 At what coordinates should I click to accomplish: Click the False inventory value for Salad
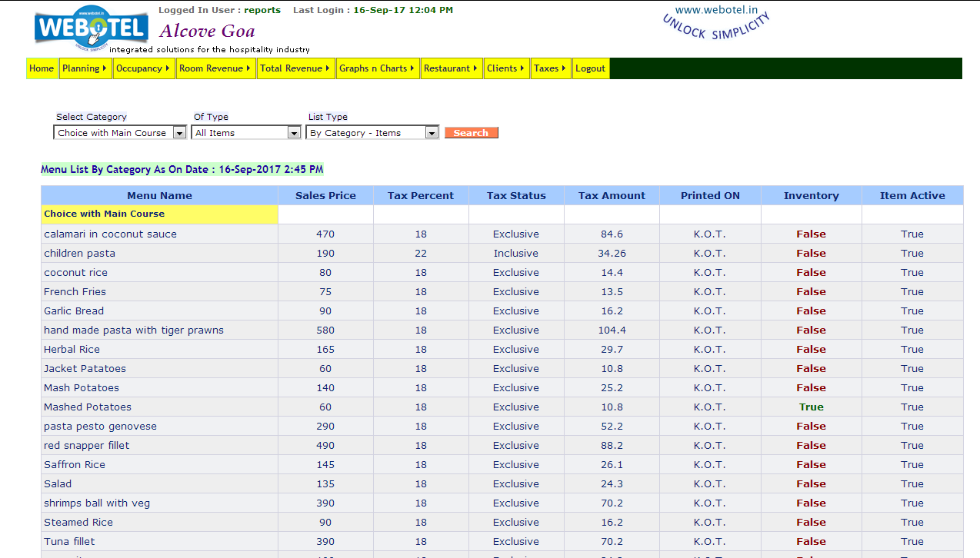point(811,484)
